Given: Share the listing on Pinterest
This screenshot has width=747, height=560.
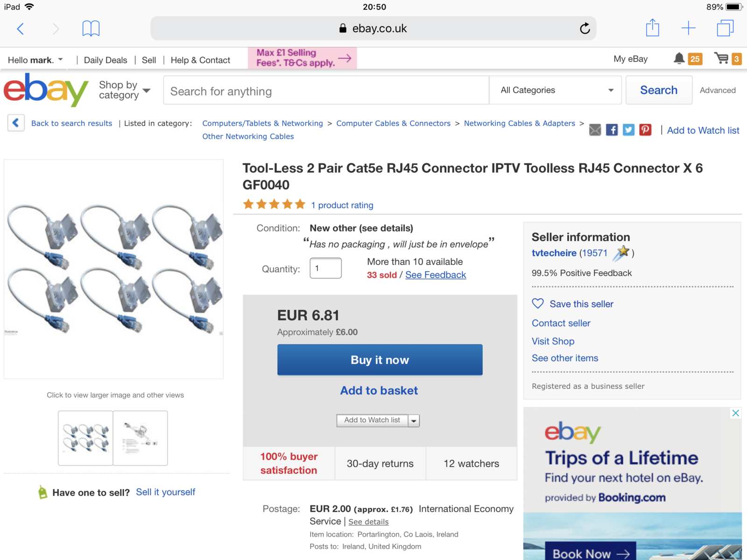Looking at the screenshot, I should [645, 130].
